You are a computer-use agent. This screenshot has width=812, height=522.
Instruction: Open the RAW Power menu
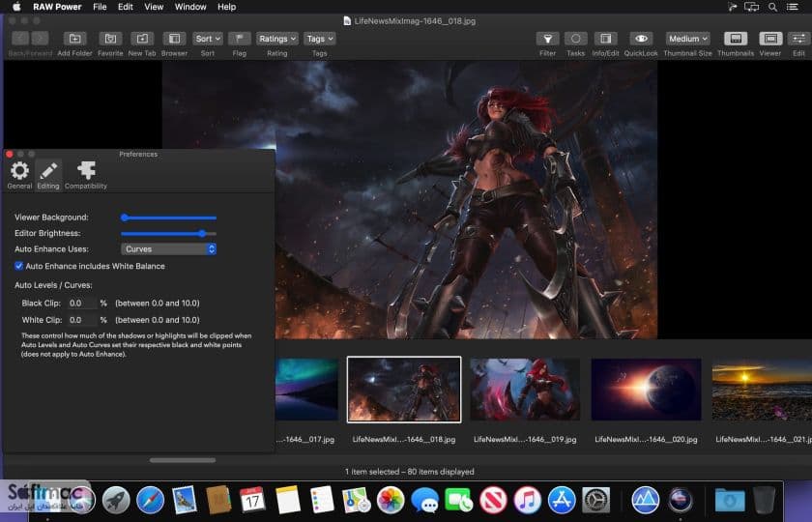(x=57, y=7)
